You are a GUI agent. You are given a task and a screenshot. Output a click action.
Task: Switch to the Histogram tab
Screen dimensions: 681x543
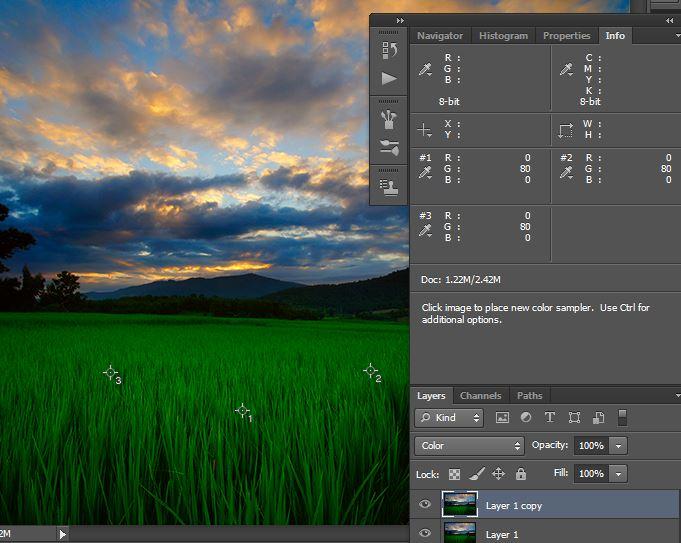[503, 36]
